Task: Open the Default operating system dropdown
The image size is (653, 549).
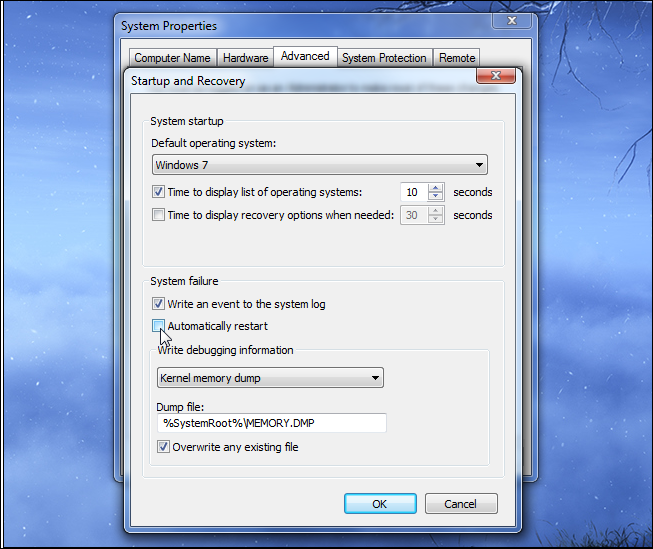Action: 320,165
